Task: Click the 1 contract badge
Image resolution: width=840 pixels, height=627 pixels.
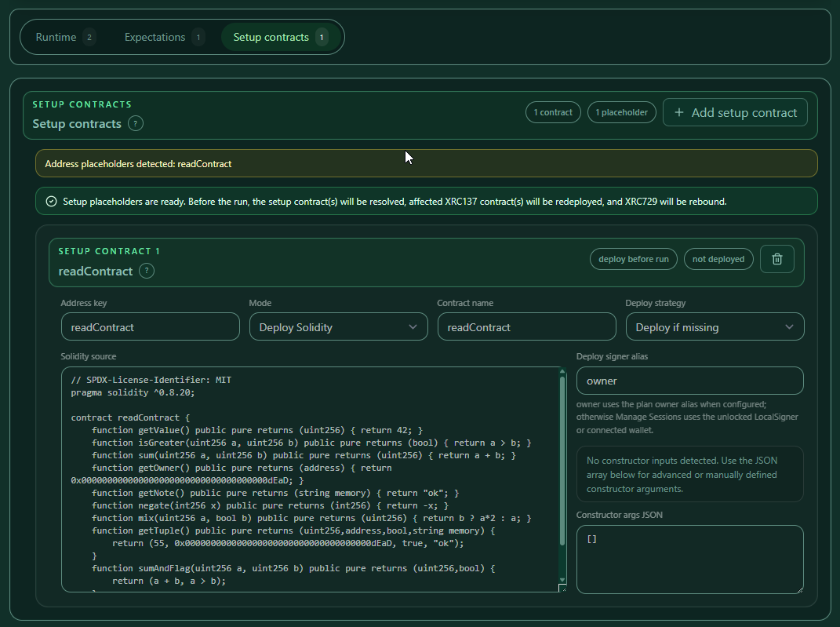Action: click(x=553, y=112)
